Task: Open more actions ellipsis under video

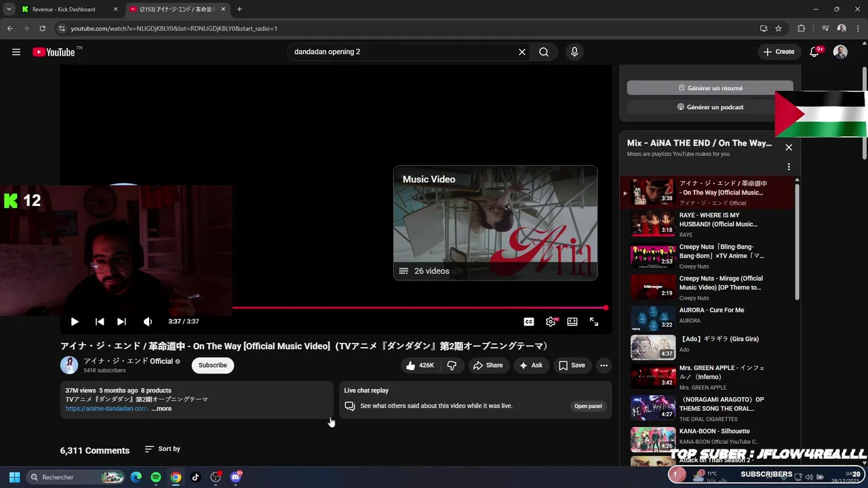Action: click(x=604, y=365)
